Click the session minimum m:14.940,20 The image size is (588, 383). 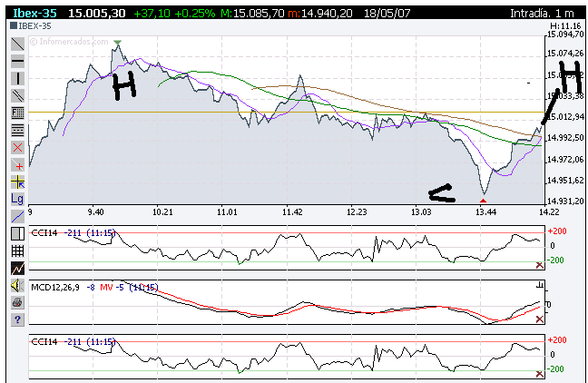pos(320,13)
